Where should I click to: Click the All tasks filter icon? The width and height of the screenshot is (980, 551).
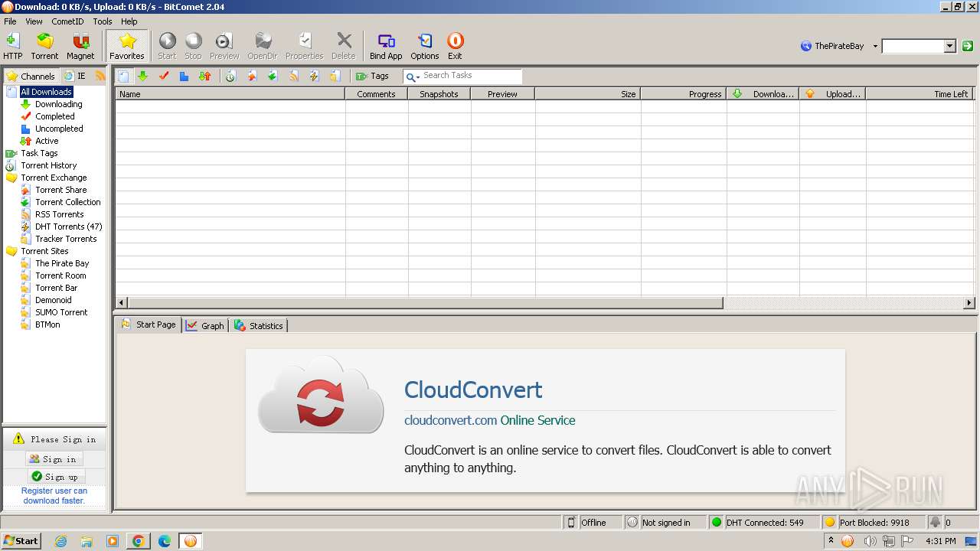tap(124, 76)
